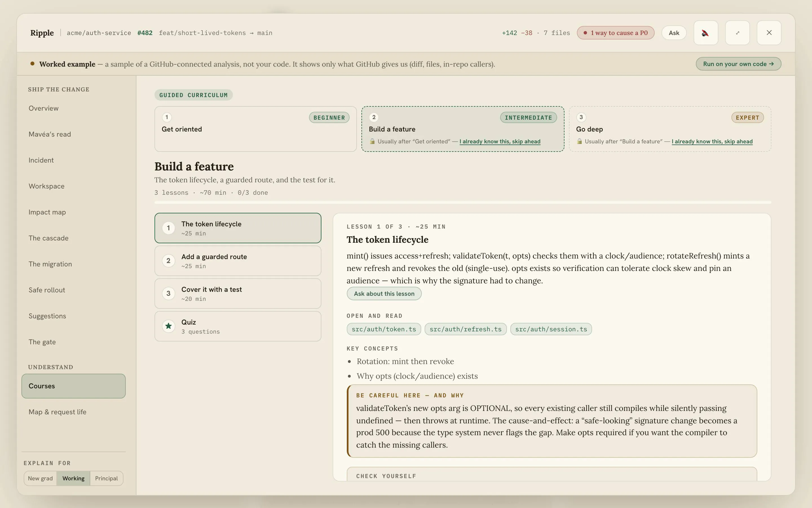Set explanation level to Working
This screenshot has width=812, height=508.
[74, 478]
